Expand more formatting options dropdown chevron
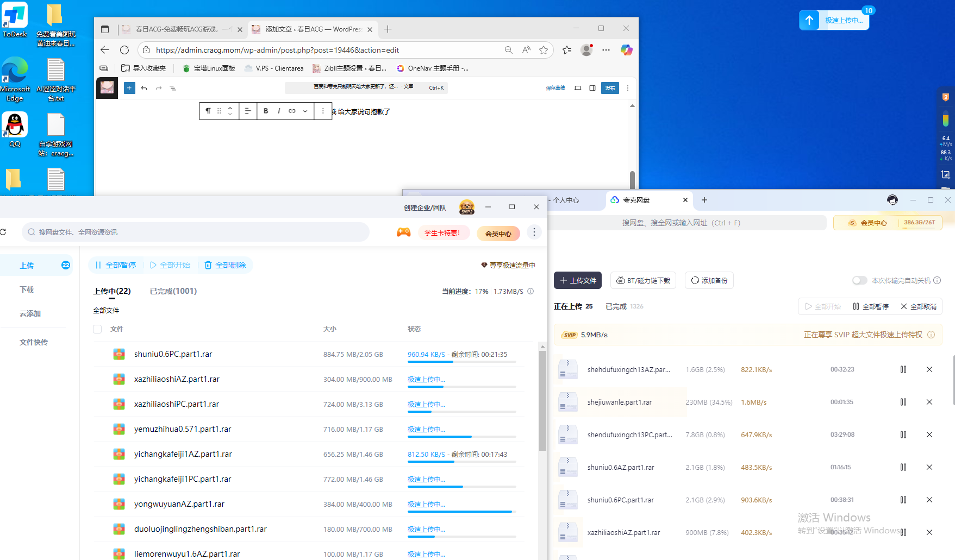The image size is (955, 560). point(305,111)
